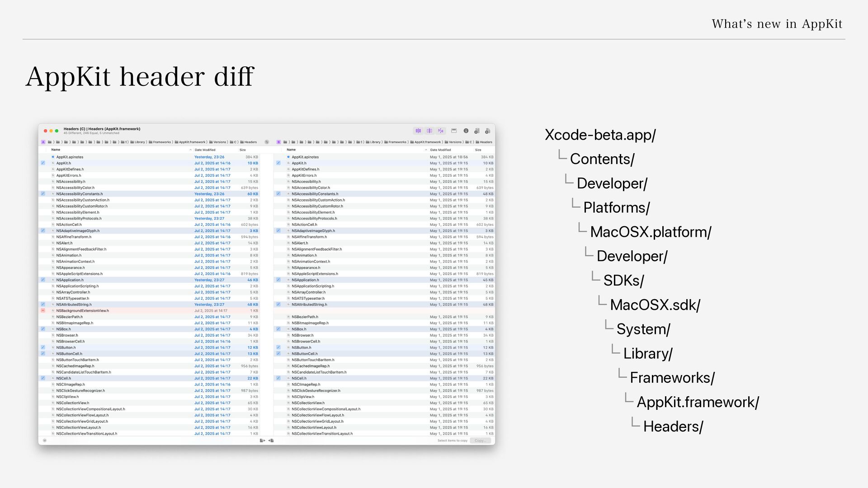Screen dimensions: 868x488
Task: Copy selection to the right using bottom arrow icon
Action: pyautogui.click(x=263, y=441)
